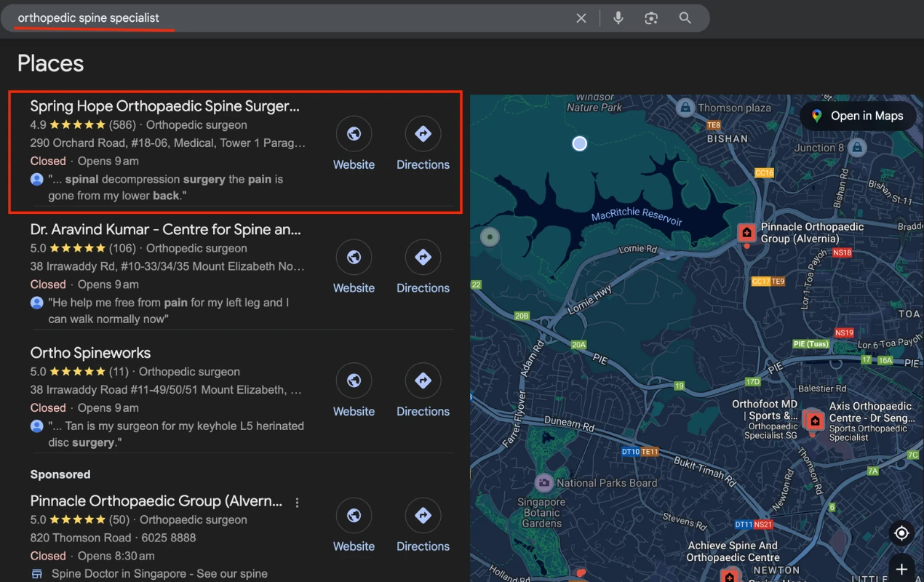Click the Junction 8 shopping marker on map
The width and height of the screenshot is (924, 582).
[857, 148]
